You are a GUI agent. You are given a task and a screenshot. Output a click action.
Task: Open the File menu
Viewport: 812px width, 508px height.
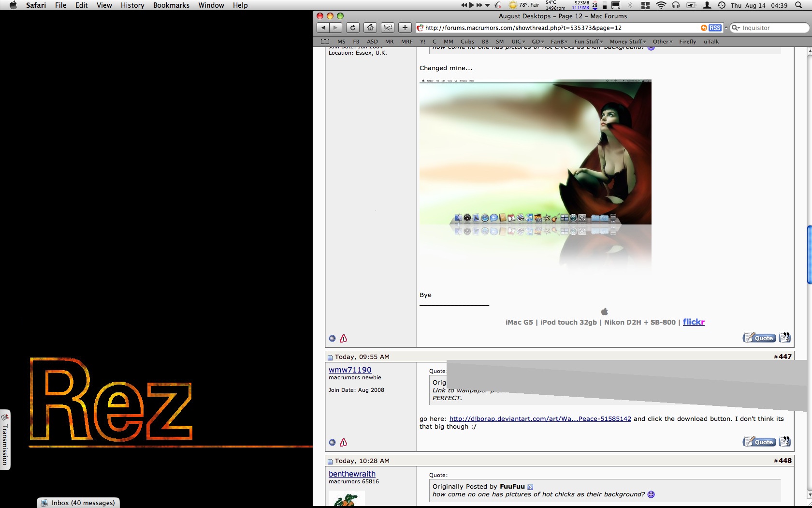point(60,5)
